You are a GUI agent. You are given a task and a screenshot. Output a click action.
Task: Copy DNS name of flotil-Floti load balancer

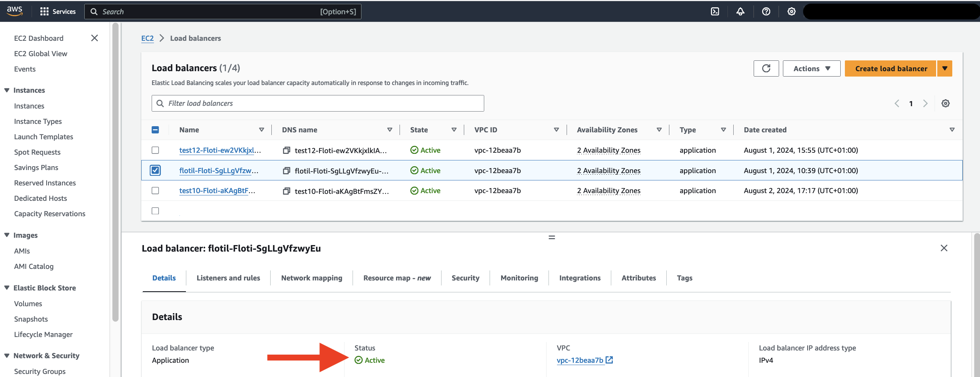(x=286, y=170)
